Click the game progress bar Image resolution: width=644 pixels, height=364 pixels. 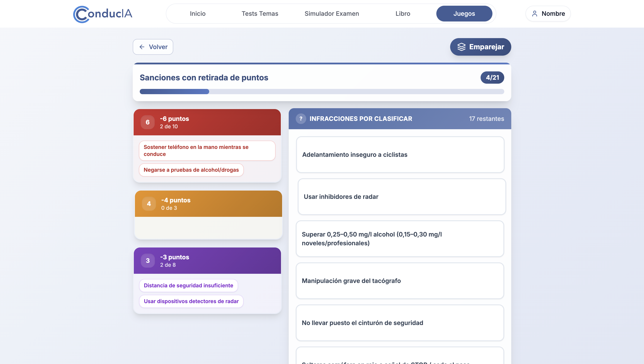click(322, 92)
